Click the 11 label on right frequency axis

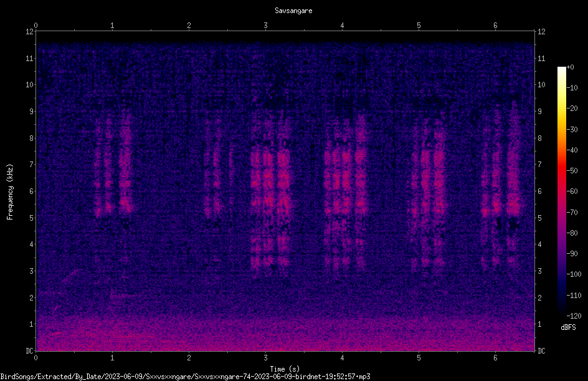(x=541, y=58)
